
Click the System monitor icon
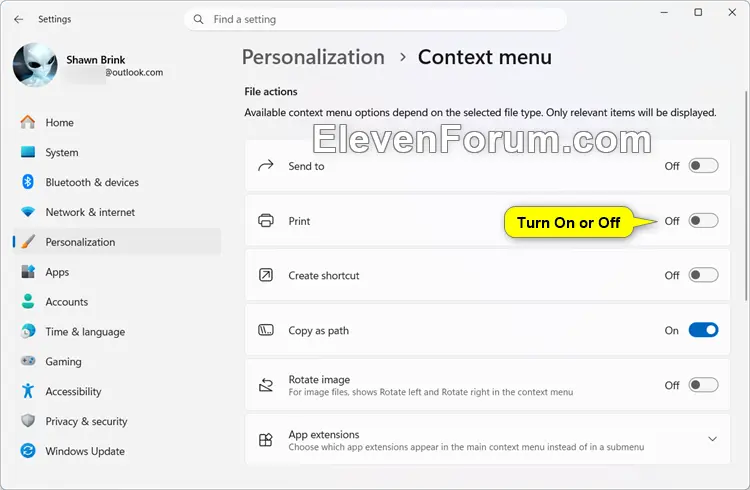point(28,152)
